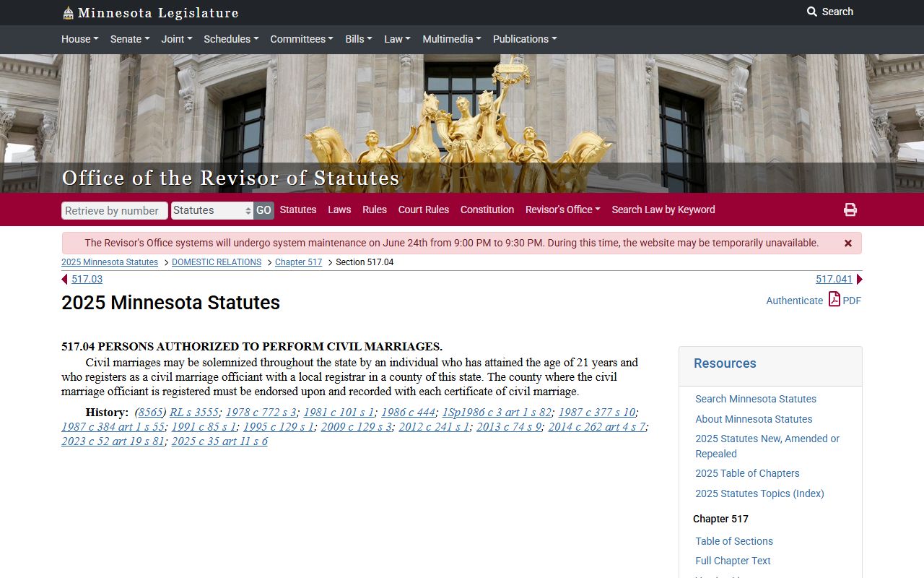Click the printer icon in red toolbar
The image size is (924, 578).
[x=850, y=210]
